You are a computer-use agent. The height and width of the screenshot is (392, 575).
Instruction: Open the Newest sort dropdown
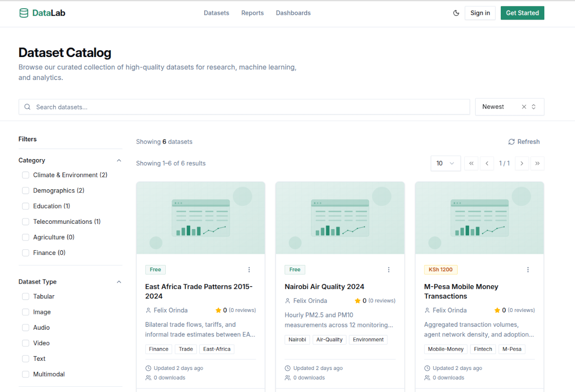pos(509,107)
